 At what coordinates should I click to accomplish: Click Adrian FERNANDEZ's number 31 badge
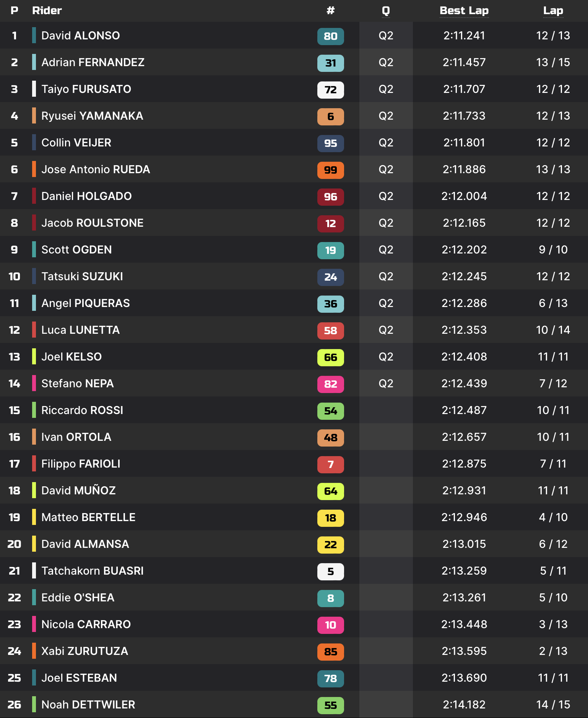(330, 63)
